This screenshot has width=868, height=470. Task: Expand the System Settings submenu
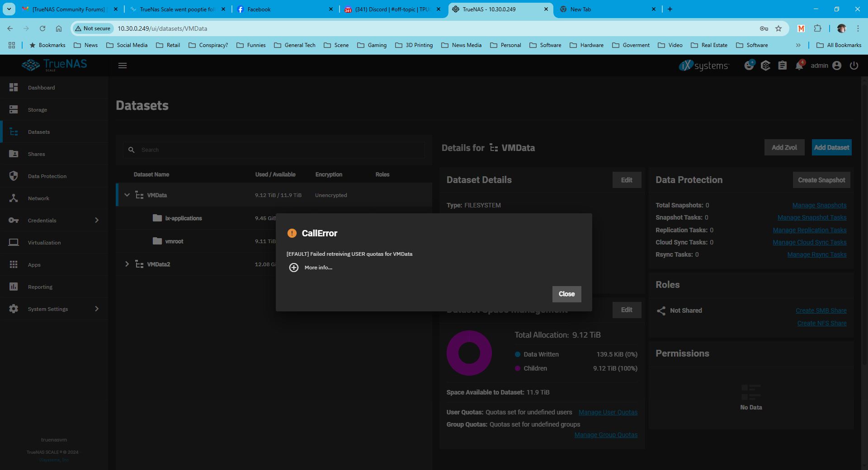click(x=96, y=309)
